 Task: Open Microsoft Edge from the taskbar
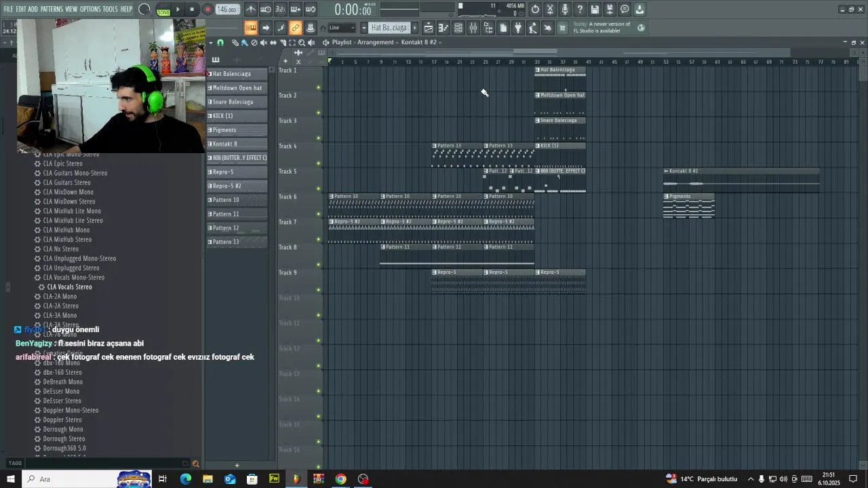click(186, 479)
